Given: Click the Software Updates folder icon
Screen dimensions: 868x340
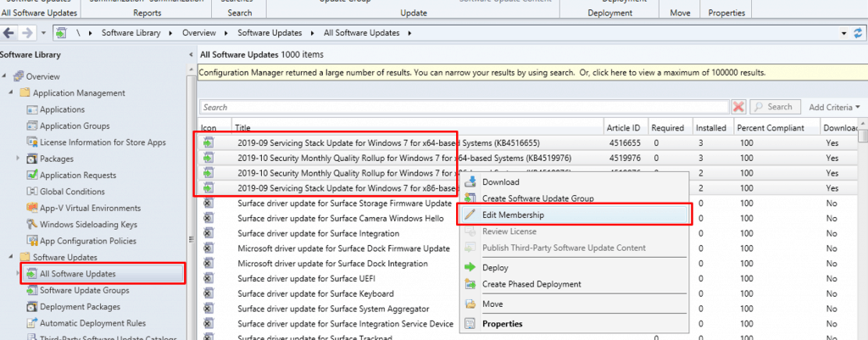Looking at the screenshot, I should [x=25, y=257].
